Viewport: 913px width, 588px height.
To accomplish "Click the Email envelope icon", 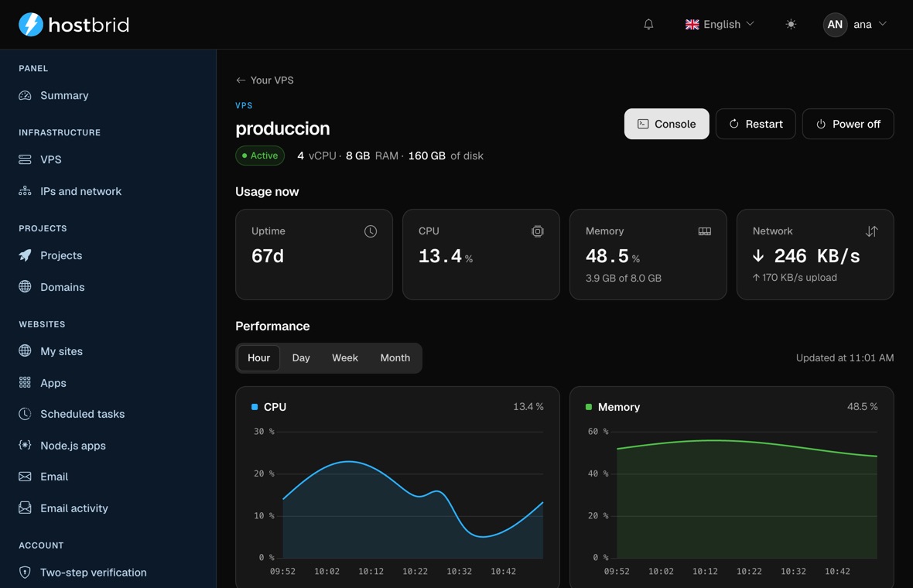I will click(25, 477).
